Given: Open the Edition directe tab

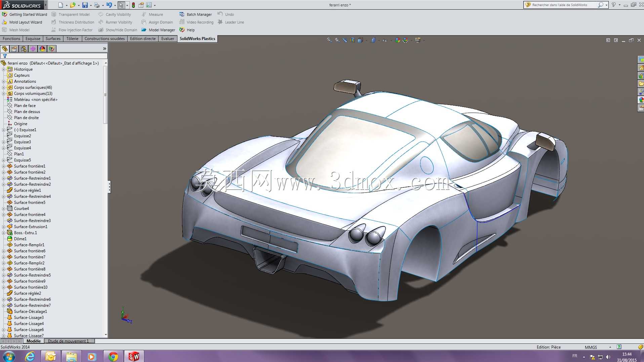Looking at the screenshot, I should coord(143,39).
